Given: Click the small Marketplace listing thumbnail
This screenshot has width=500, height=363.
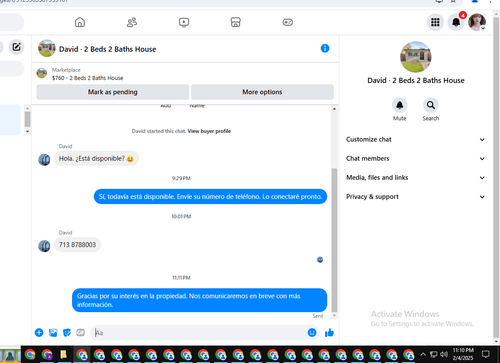Looking at the screenshot, I should pyautogui.click(x=42, y=73).
